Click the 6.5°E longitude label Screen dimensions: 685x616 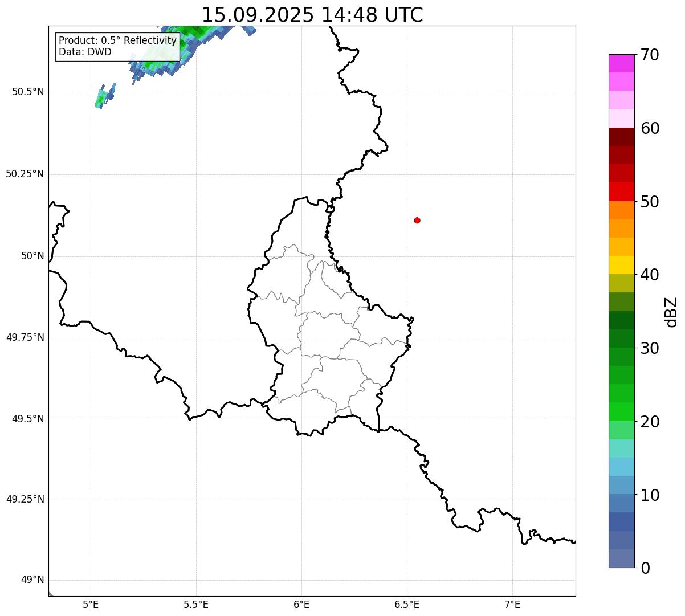pos(407,605)
